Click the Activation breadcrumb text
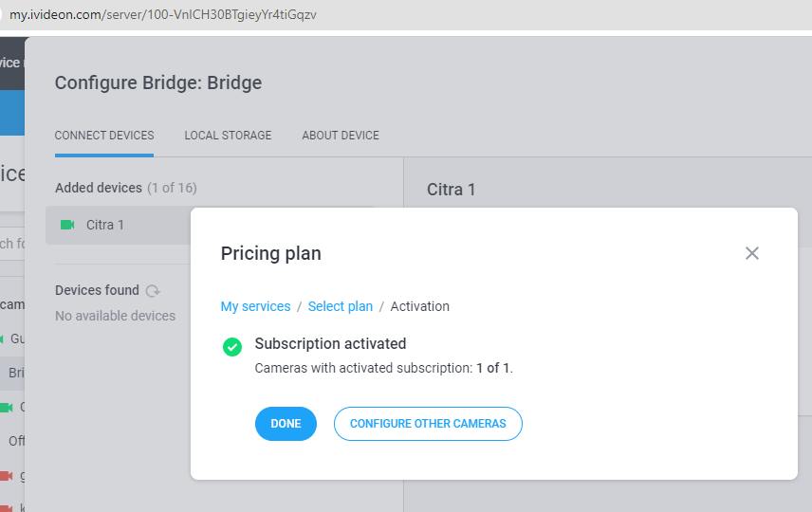Image resolution: width=812 pixels, height=512 pixels. 420,306
